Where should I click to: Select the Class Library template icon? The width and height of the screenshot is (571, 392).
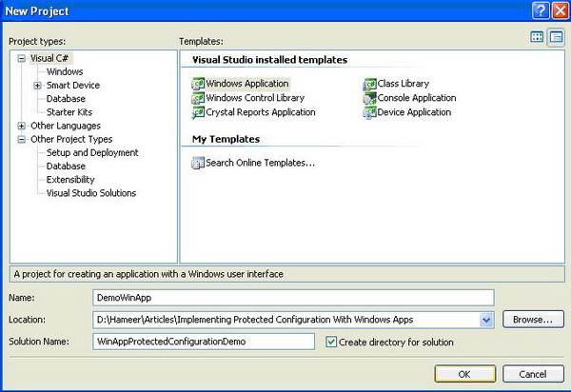(x=369, y=84)
